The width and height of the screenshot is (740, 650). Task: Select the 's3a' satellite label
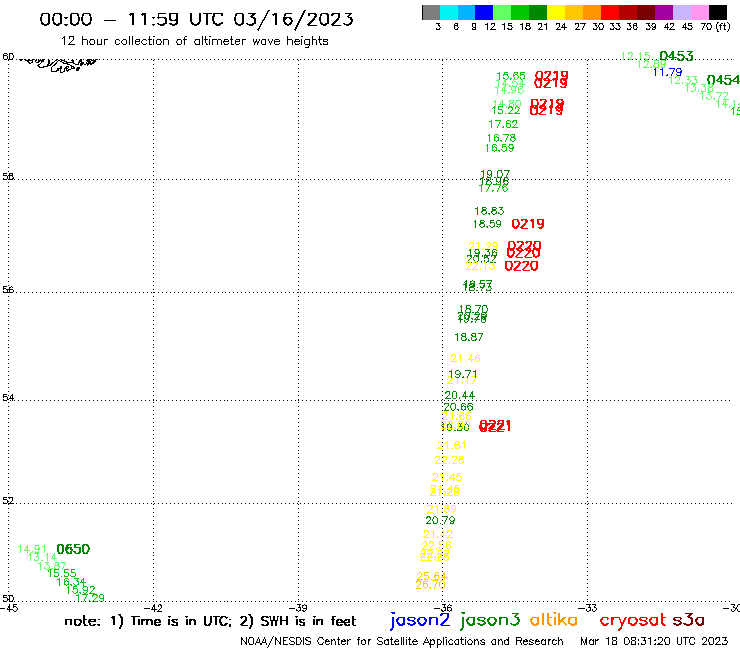tap(688, 620)
